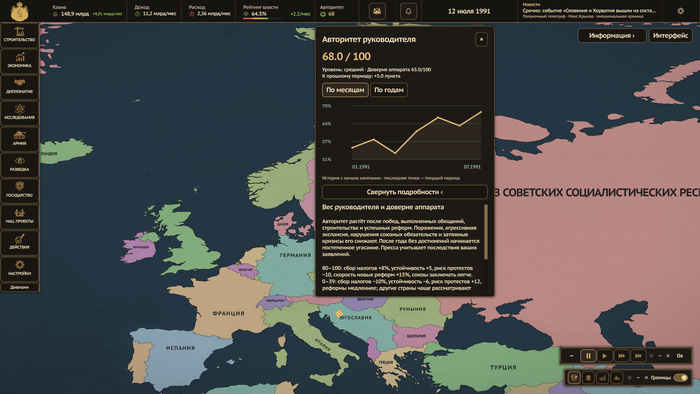This screenshot has width=700, height=394.
Task: Click fast-forward button right of play
Action: tap(621, 356)
